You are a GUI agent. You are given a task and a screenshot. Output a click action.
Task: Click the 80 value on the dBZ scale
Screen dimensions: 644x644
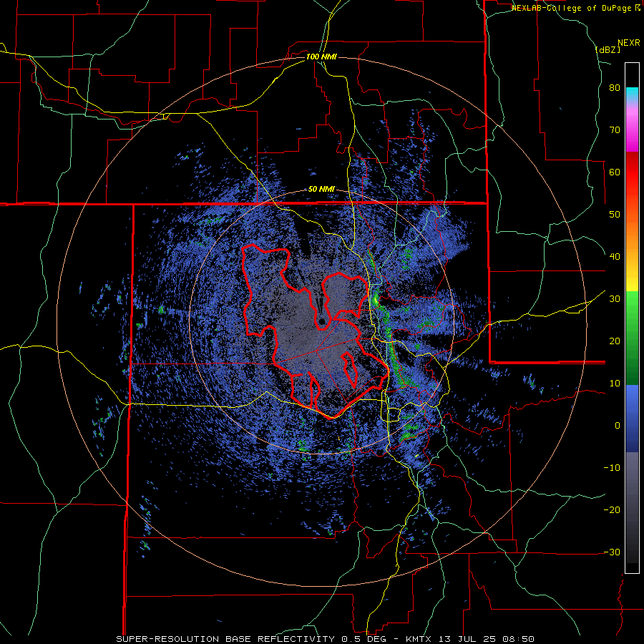(x=615, y=88)
